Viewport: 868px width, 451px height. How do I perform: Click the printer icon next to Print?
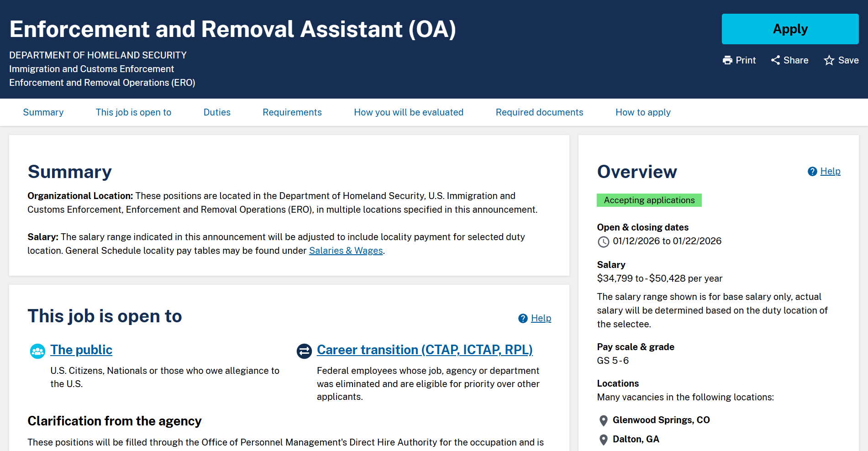point(727,60)
